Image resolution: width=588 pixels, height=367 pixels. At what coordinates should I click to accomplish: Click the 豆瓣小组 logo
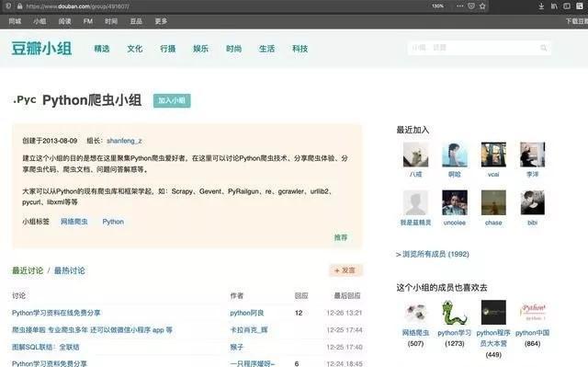pos(41,49)
